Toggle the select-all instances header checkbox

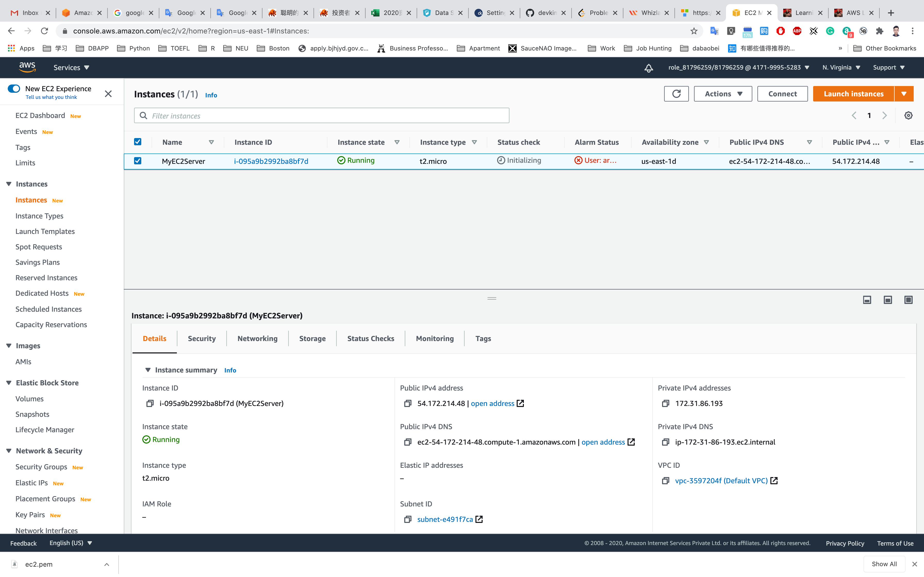tap(138, 142)
